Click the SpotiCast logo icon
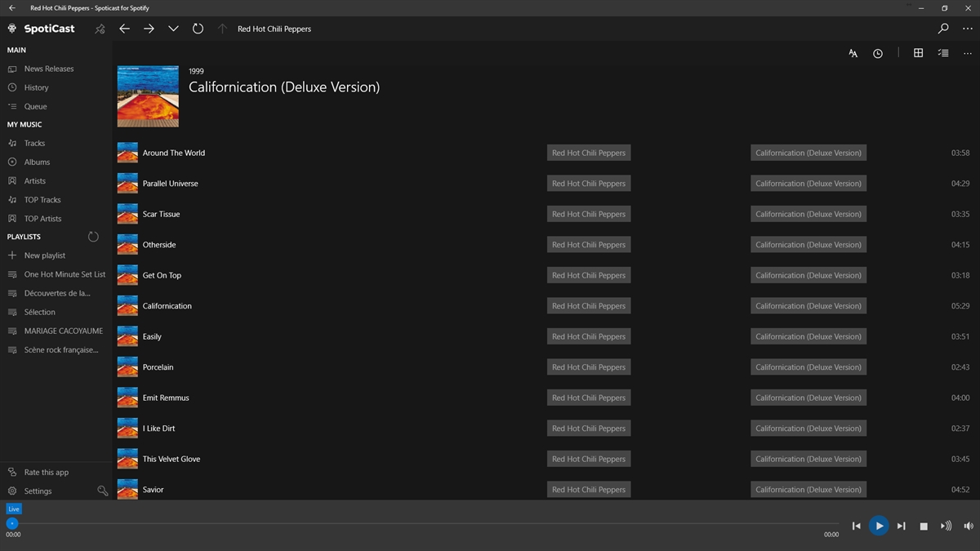Viewport: 980px width, 551px height. click(12, 29)
